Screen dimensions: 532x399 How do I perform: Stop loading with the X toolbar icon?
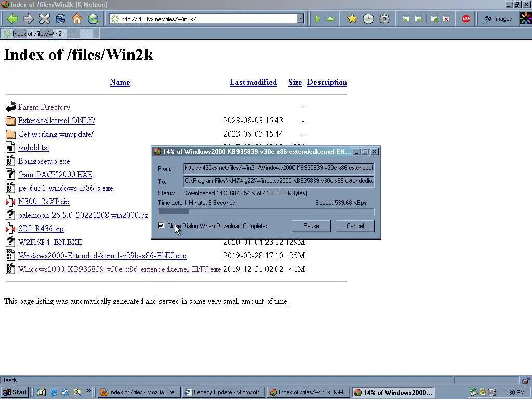(x=45, y=19)
